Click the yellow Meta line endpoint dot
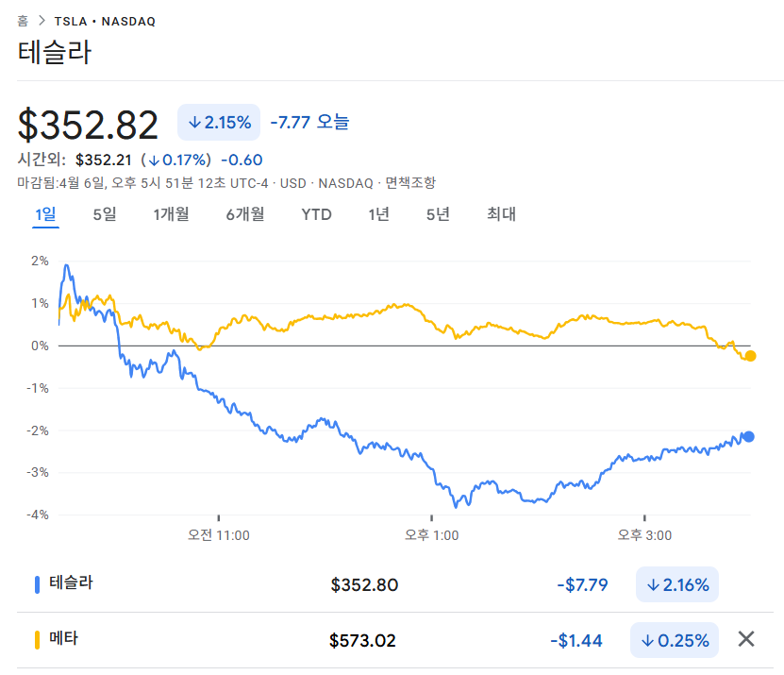The width and height of the screenshot is (784, 675). [750, 356]
